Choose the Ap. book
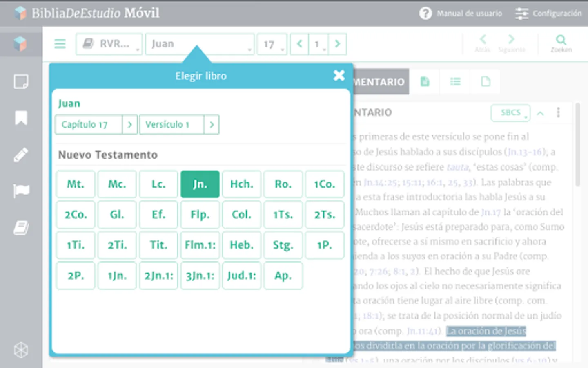Image resolution: width=588 pixels, height=368 pixels. point(283,276)
